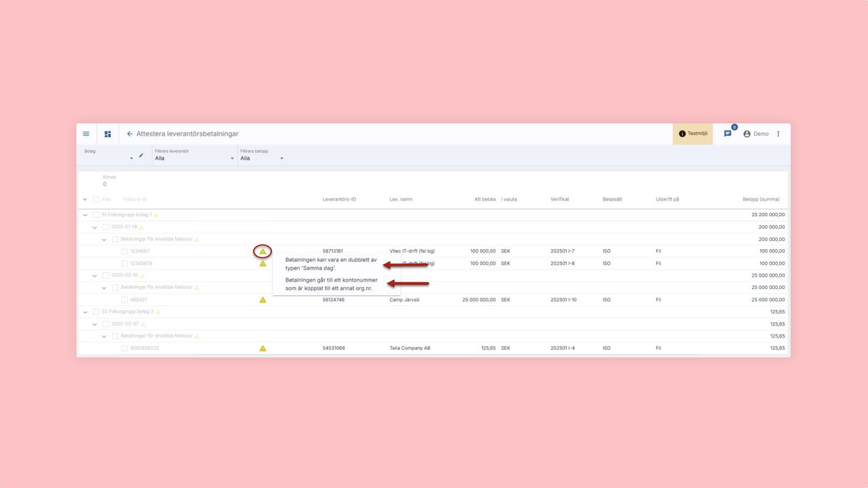Open the hamburger main menu
The width and height of the screenshot is (868, 488).
click(x=86, y=134)
